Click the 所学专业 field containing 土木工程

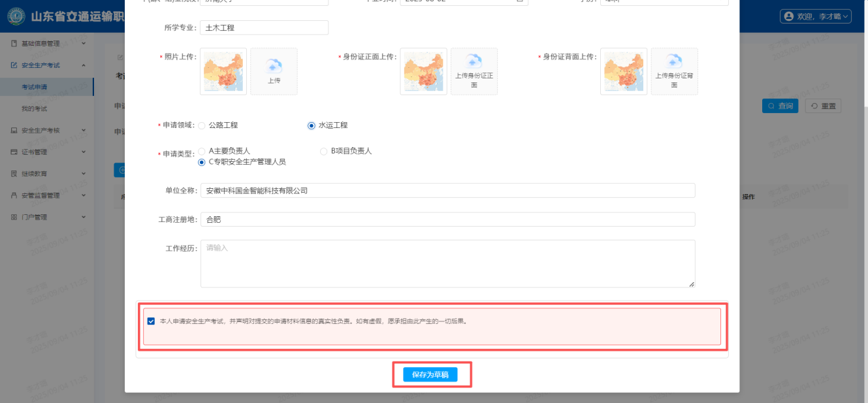tap(265, 28)
